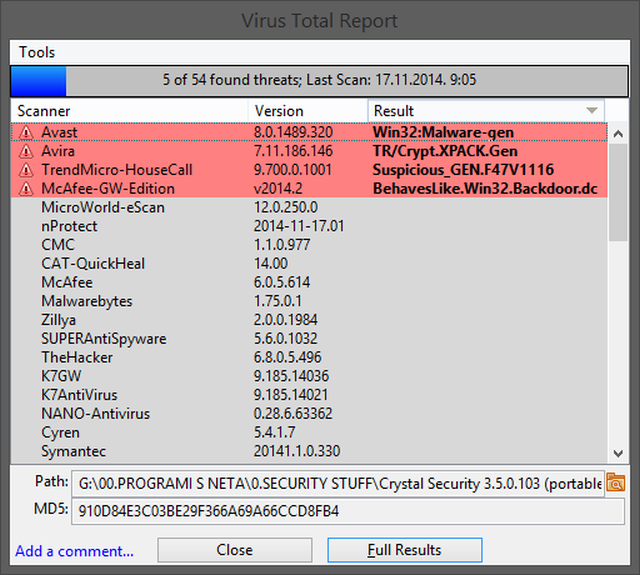
Task: Select the SUPERAntiSpyware row
Action: 309,339
